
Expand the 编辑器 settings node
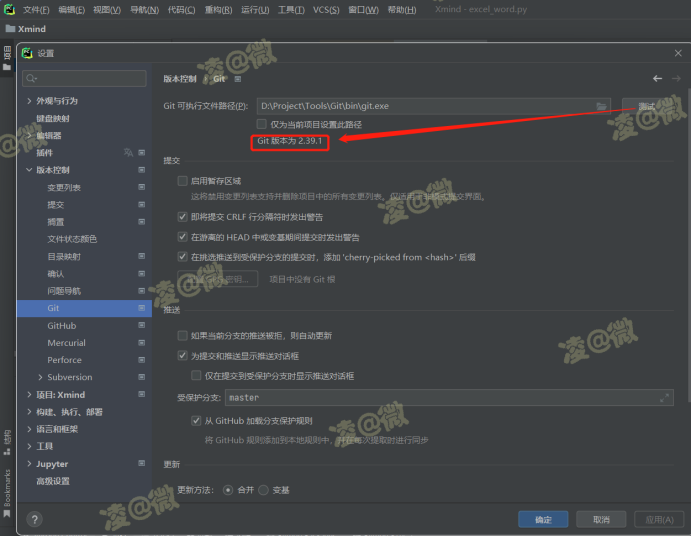pyautogui.click(x=29, y=135)
